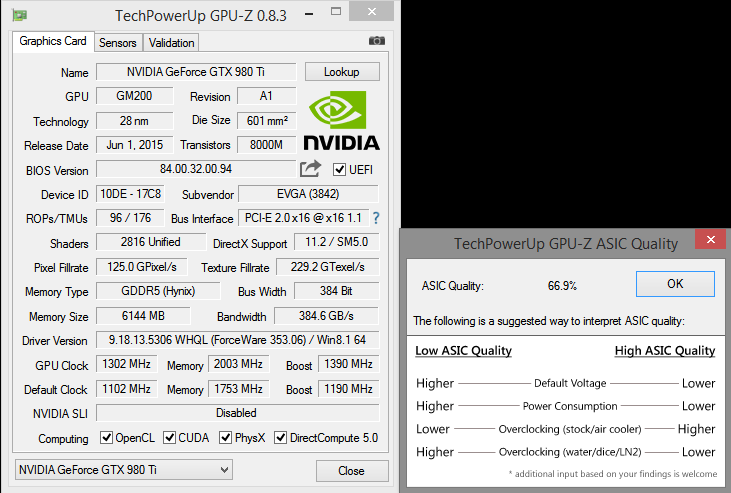This screenshot has width=731, height=493.
Task: Click Overclocking (water/dice/LN2) label
Action: pos(570,452)
